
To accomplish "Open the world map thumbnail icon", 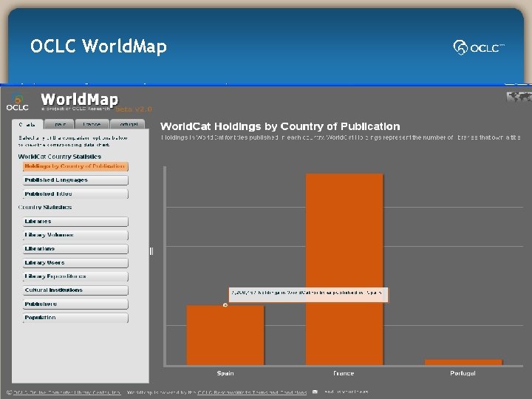I will tap(519, 98).
